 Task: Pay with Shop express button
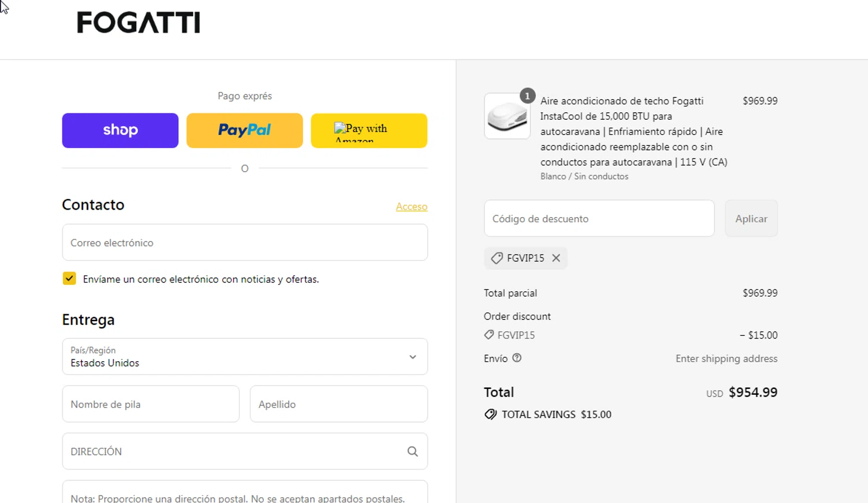(120, 130)
